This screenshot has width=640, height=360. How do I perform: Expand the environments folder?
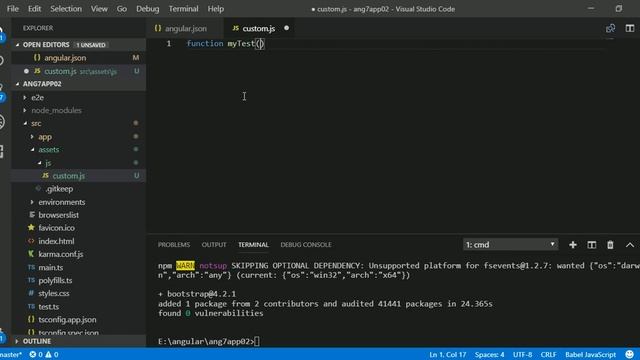[78, 202]
